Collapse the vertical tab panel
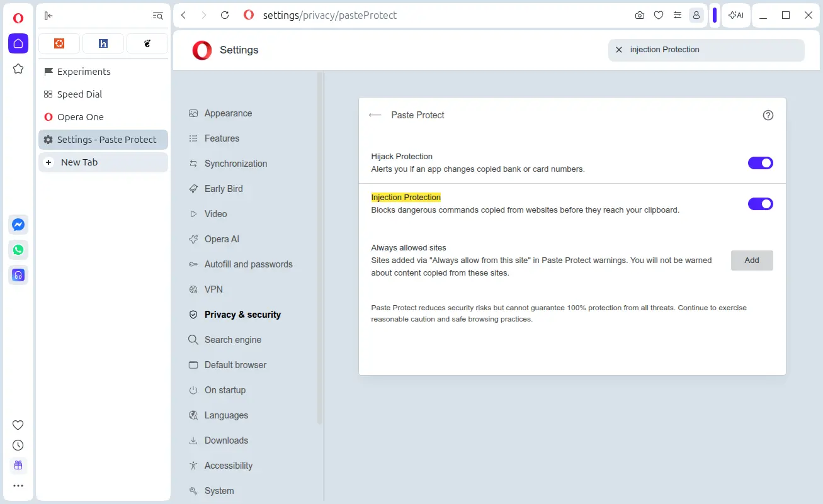Image resolution: width=823 pixels, height=504 pixels. click(48, 16)
